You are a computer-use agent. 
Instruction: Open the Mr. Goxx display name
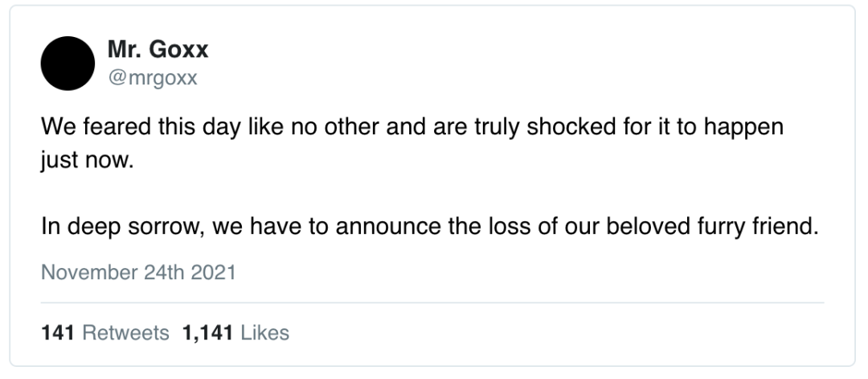coord(158,51)
